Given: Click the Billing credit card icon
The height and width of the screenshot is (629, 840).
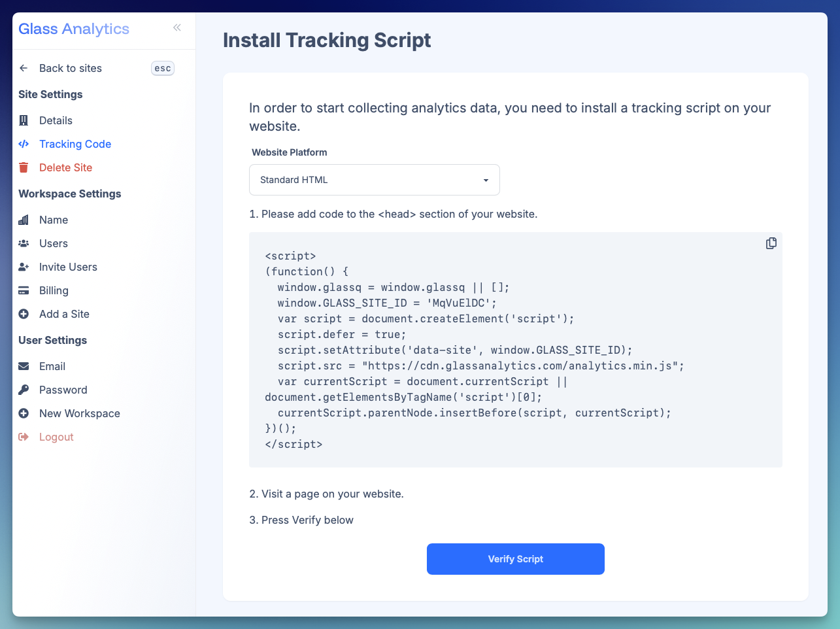Looking at the screenshot, I should 24,290.
